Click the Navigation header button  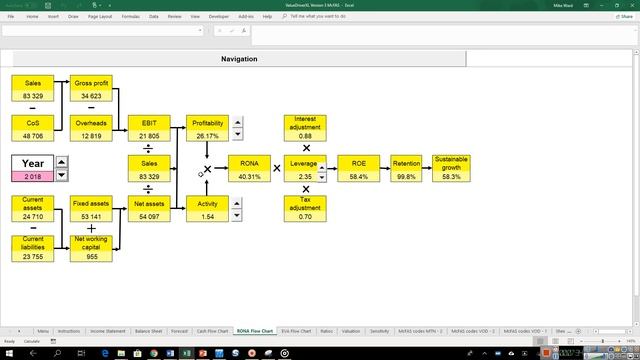[x=239, y=59]
